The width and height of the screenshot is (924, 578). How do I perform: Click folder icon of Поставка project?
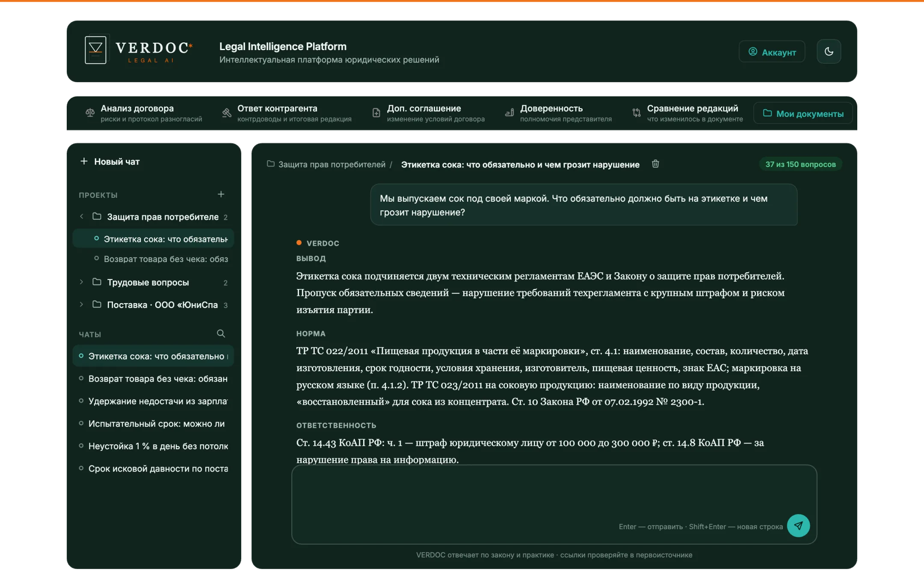point(97,304)
